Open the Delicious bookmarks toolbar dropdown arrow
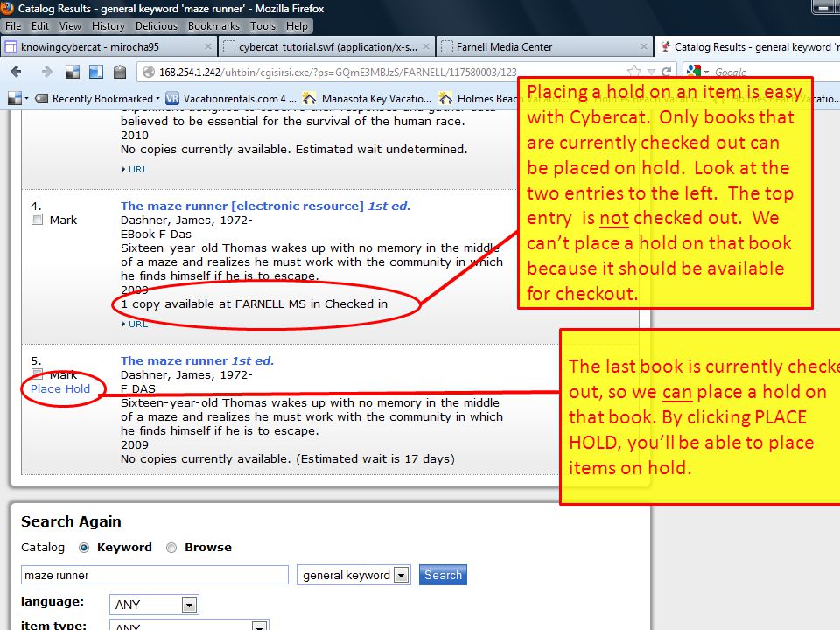 (26, 99)
